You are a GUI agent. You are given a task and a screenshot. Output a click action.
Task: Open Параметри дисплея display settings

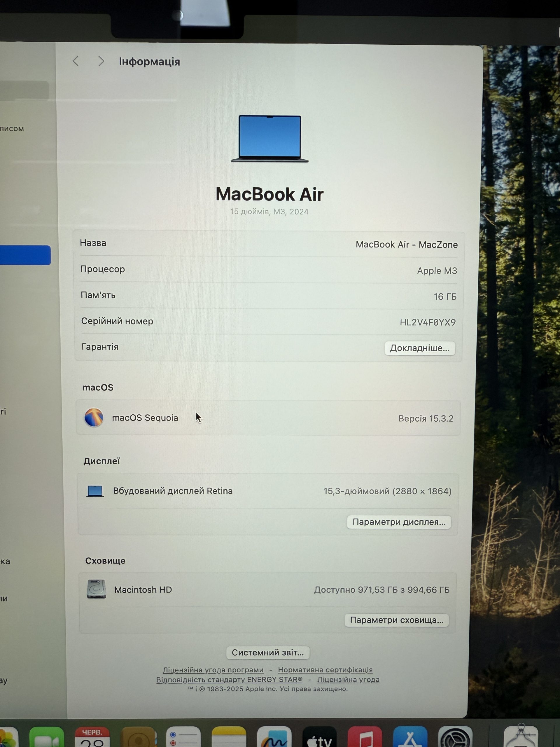pyautogui.click(x=399, y=522)
